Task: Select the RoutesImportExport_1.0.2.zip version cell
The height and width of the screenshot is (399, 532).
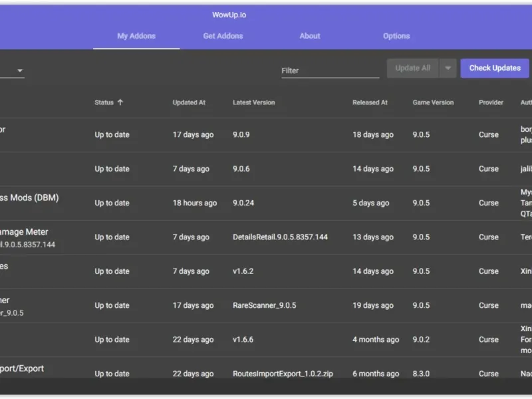Action: click(283, 374)
